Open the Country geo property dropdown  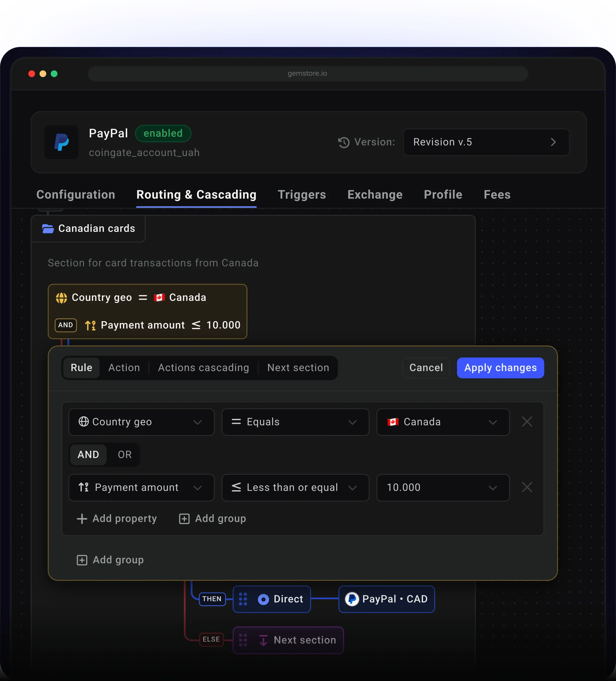(141, 422)
